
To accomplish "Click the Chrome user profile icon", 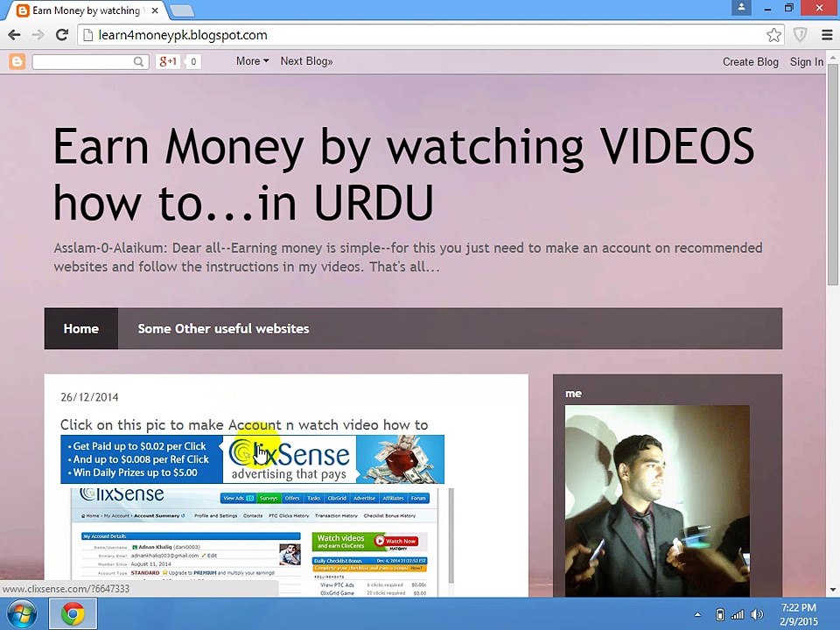I will 741,8.
